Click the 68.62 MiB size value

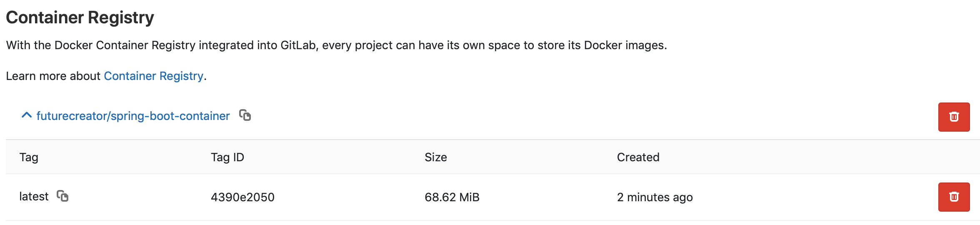pos(452,197)
